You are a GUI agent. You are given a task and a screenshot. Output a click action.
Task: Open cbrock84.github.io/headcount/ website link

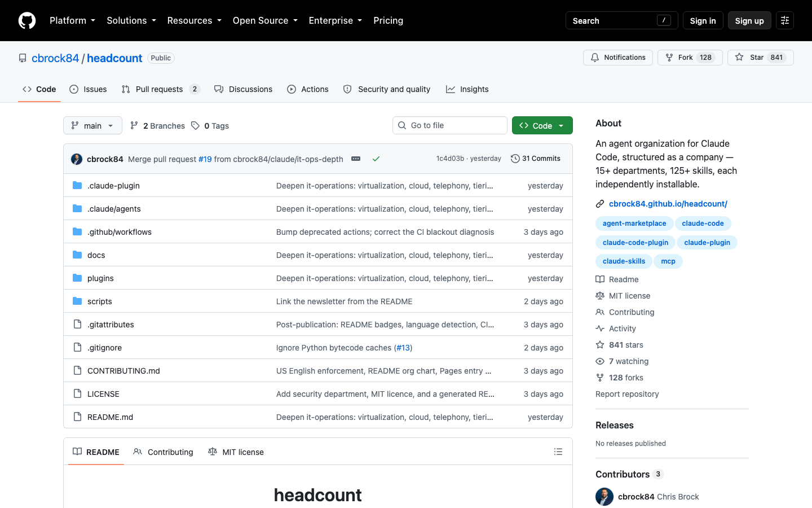pos(668,204)
